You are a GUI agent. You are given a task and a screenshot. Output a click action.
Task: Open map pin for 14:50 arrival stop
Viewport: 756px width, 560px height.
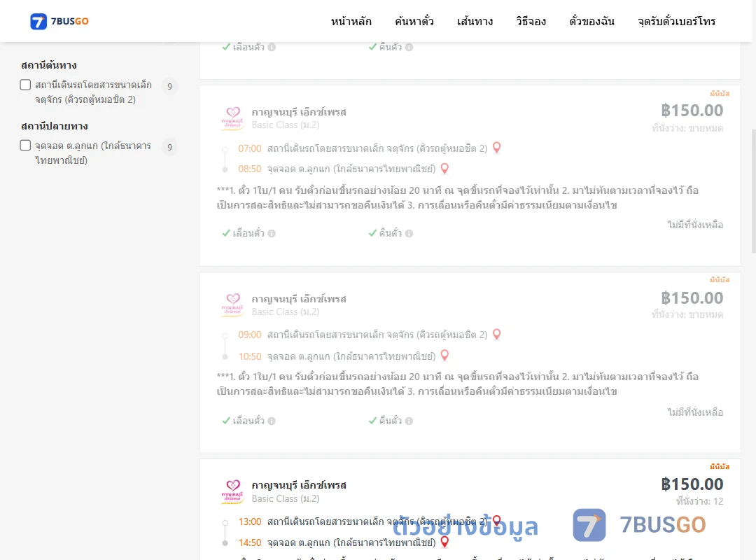pyautogui.click(x=445, y=542)
